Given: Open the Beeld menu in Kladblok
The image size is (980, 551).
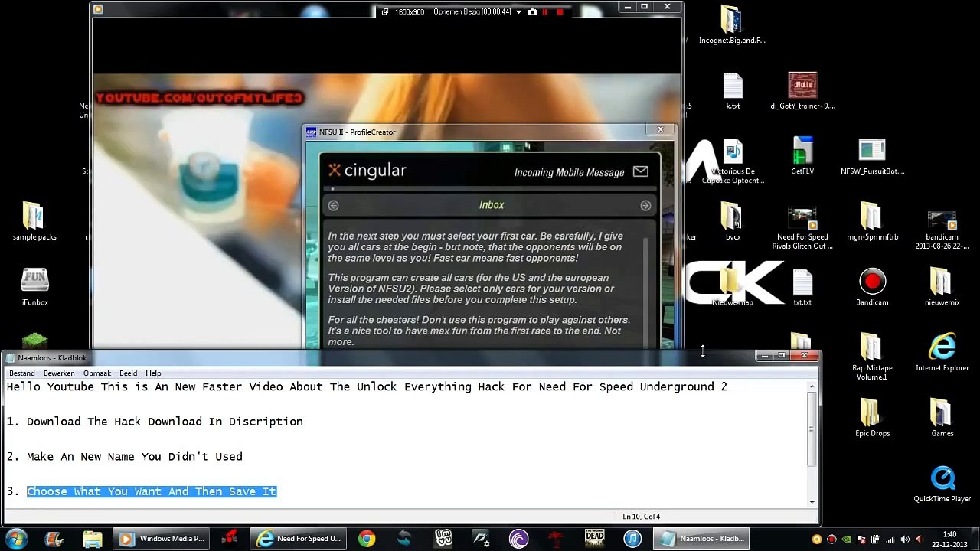Looking at the screenshot, I should [x=128, y=373].
